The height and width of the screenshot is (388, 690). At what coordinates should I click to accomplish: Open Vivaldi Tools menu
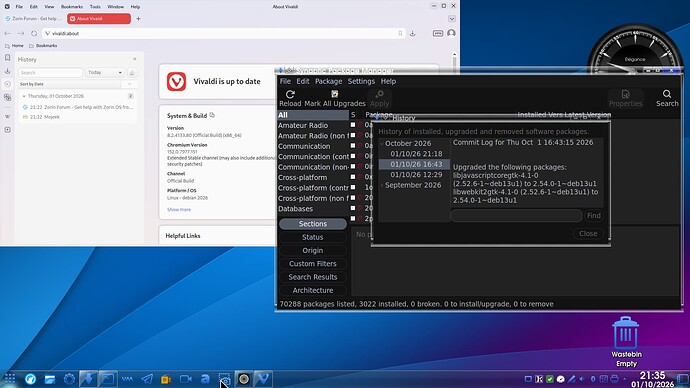pyautogui.click(x=95, y=7)
